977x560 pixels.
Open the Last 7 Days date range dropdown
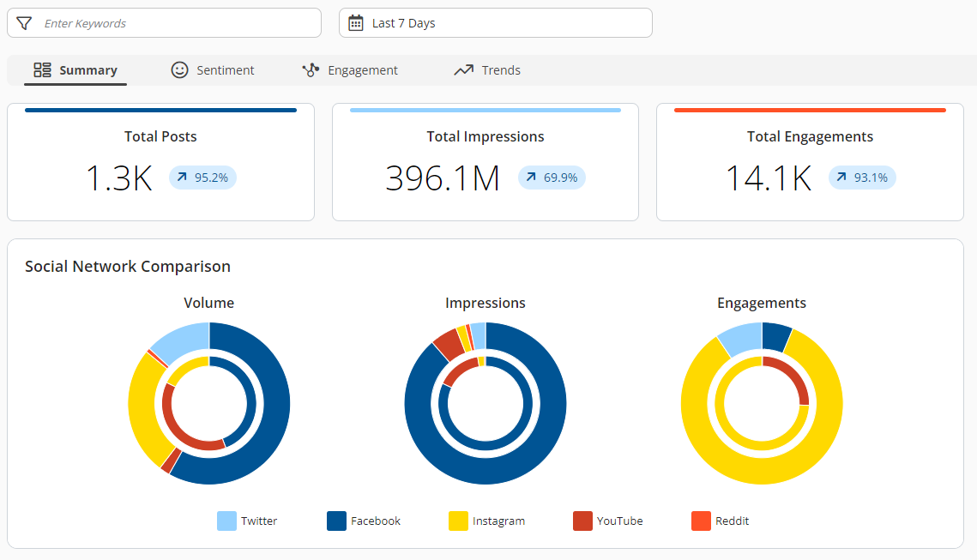pyautogui.click(x=496, y=22)
